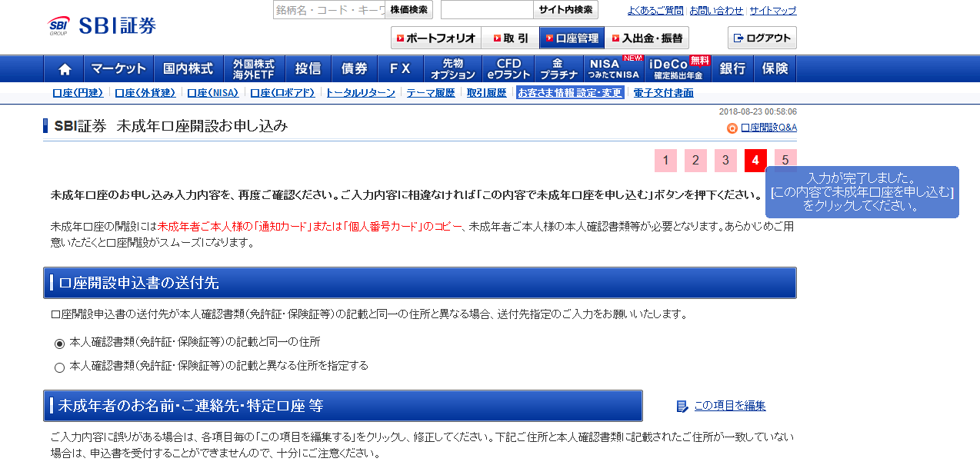Click ポートフォリオ button

point(436,38)
